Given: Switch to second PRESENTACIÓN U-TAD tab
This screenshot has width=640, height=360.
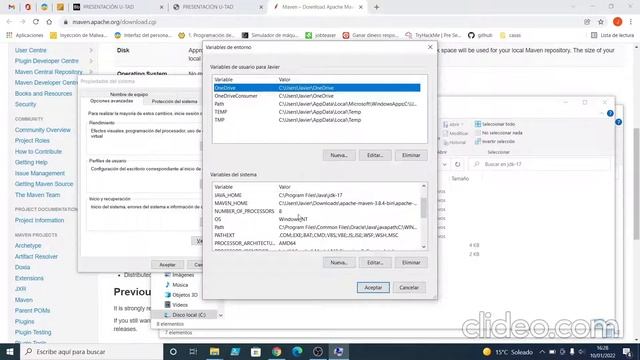Looking at the screenshot, I should (218, 7).
